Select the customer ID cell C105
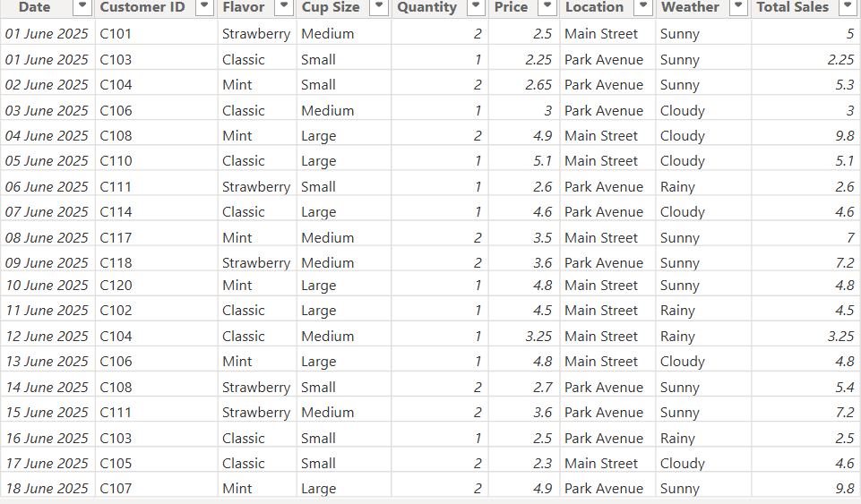Image resolution: width=861 pixels, height=504 pixels. pos(116,464)
